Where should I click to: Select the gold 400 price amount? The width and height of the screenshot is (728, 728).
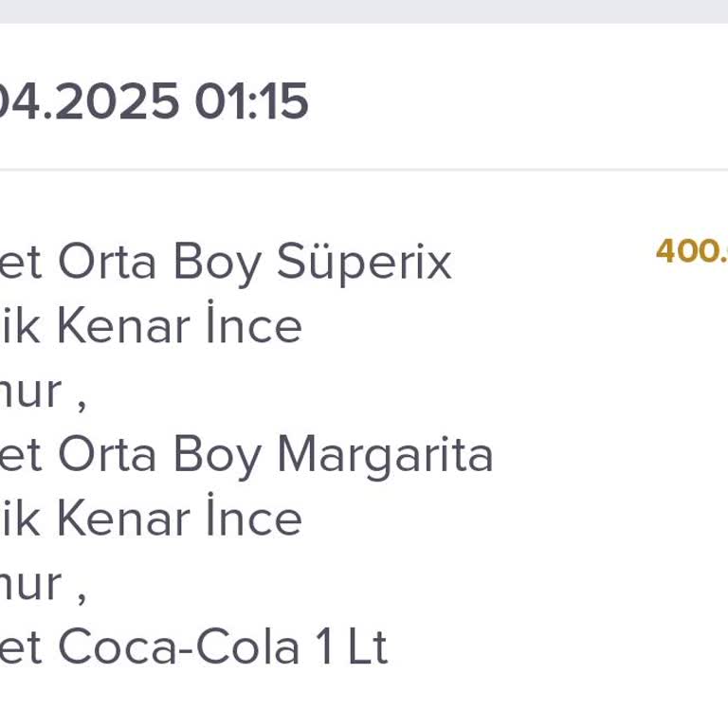coord(692,251)
